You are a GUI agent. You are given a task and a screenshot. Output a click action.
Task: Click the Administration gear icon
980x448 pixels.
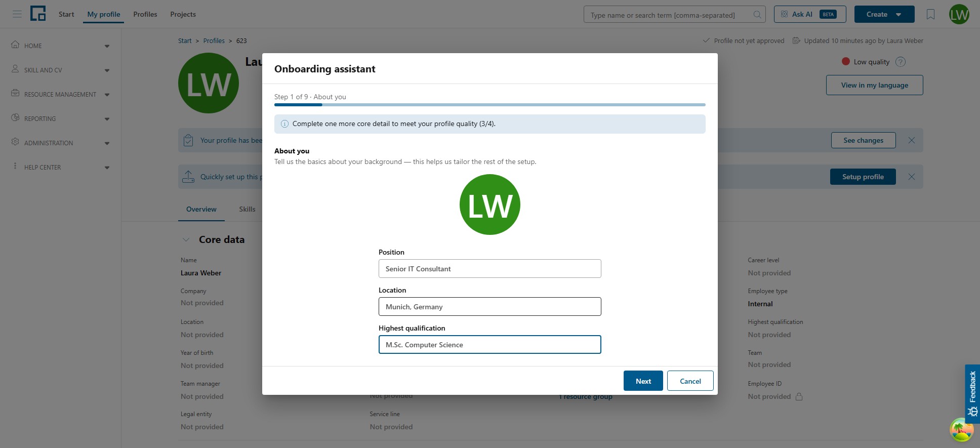15,142
